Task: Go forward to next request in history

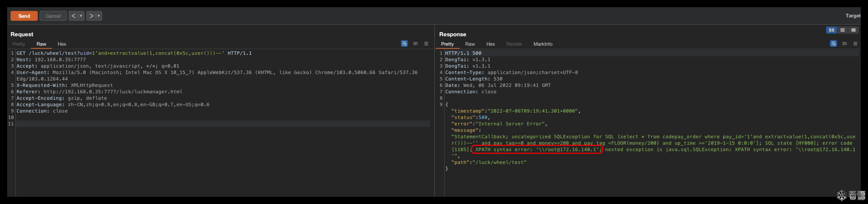Action: 91,16
